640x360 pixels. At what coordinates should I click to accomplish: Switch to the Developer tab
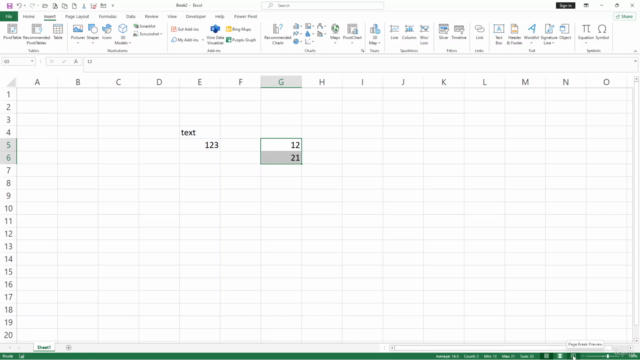[196, 17]
